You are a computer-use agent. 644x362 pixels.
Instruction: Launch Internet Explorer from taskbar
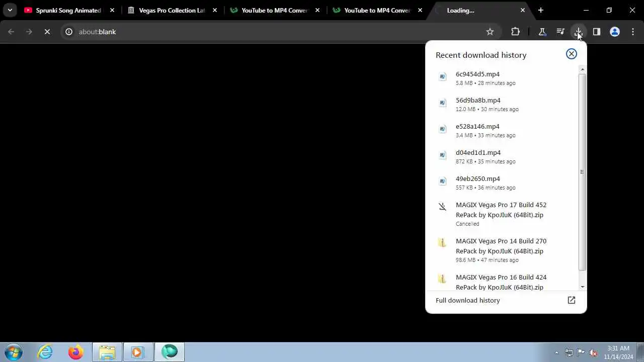(x=45, y=352)
